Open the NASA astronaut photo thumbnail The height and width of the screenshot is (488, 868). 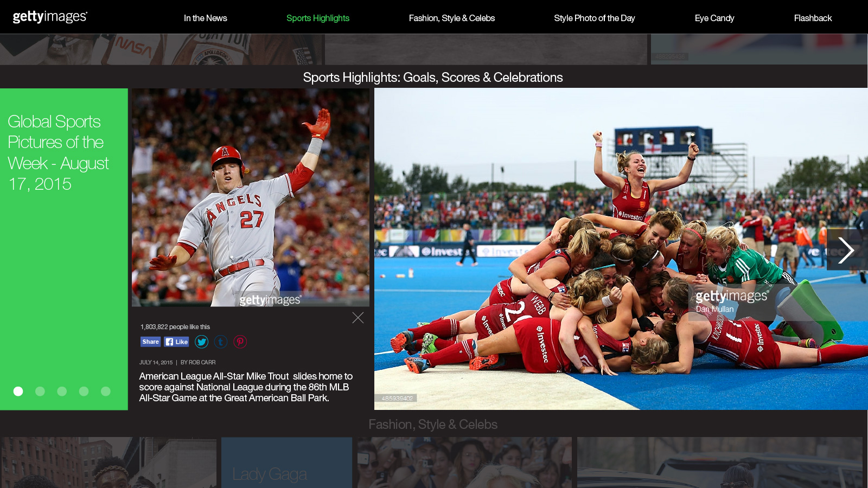click(162, 49)
